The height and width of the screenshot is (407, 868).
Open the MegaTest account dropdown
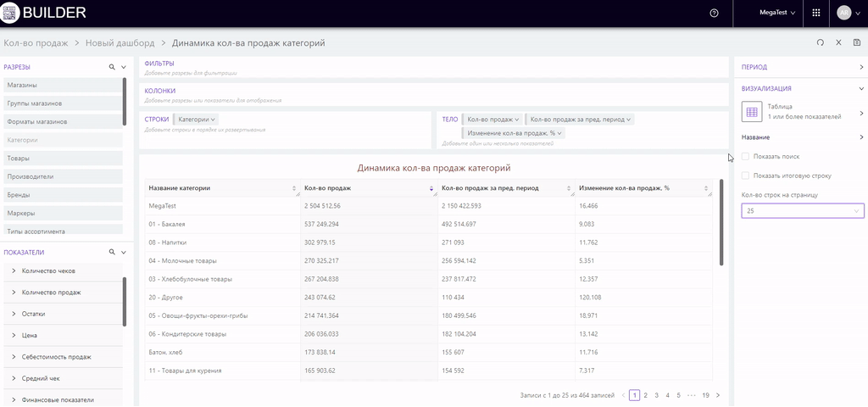click(x=777, y=13)
